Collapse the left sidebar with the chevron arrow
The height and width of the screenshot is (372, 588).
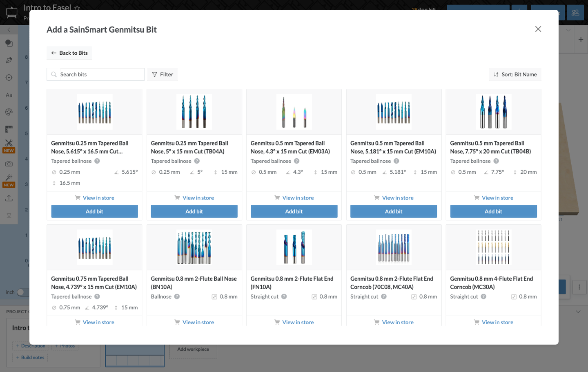point(9,30)
